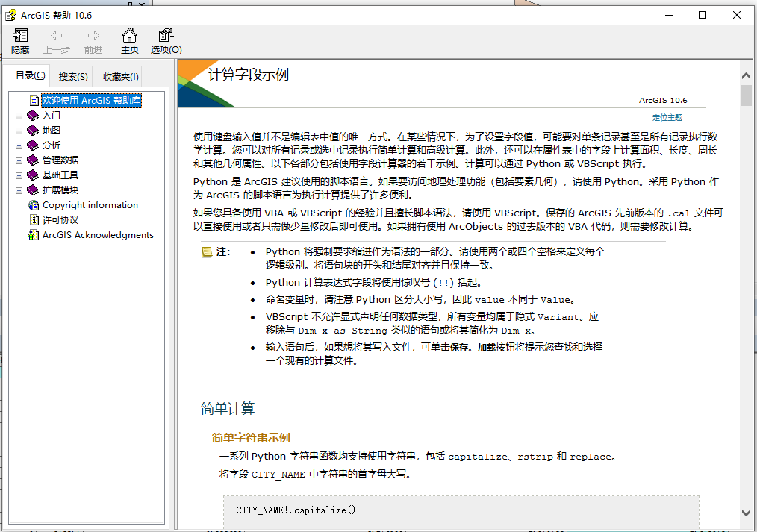Screen dimensions: 757x532
Task: Expand the 基础工具 tree node
Action: (19, 175)
